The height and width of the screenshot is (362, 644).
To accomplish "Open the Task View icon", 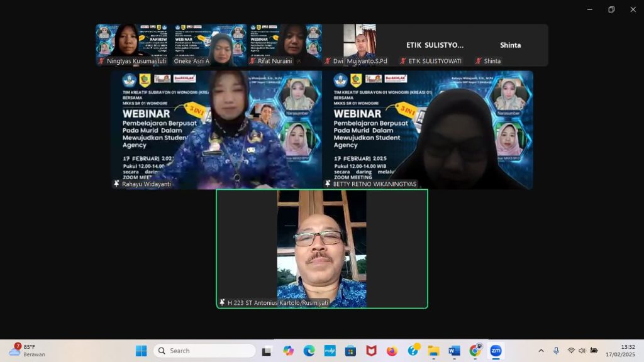I will click(267, 351).
